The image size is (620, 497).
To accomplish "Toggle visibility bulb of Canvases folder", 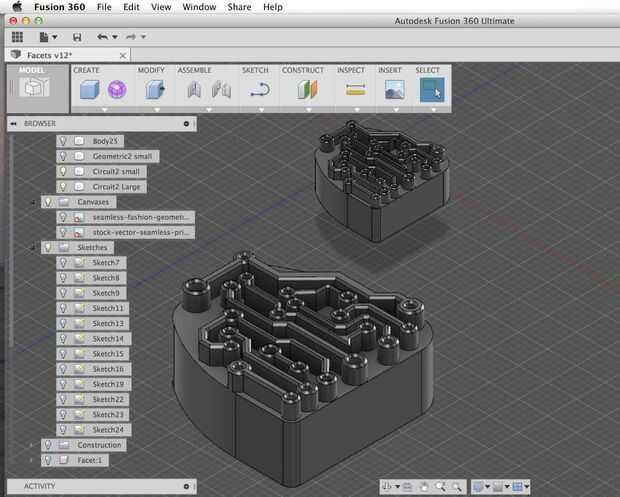I will coord(47,202).
